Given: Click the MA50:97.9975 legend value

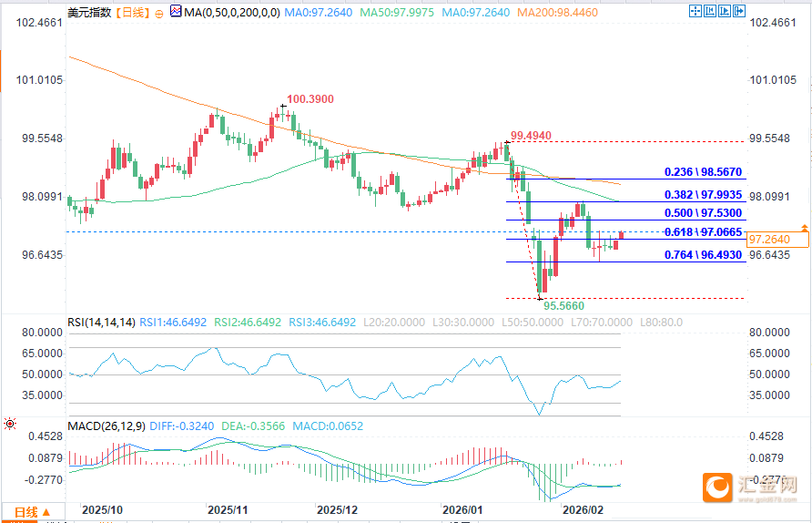Looking at the screenshot, I should (x=397, y=13).
